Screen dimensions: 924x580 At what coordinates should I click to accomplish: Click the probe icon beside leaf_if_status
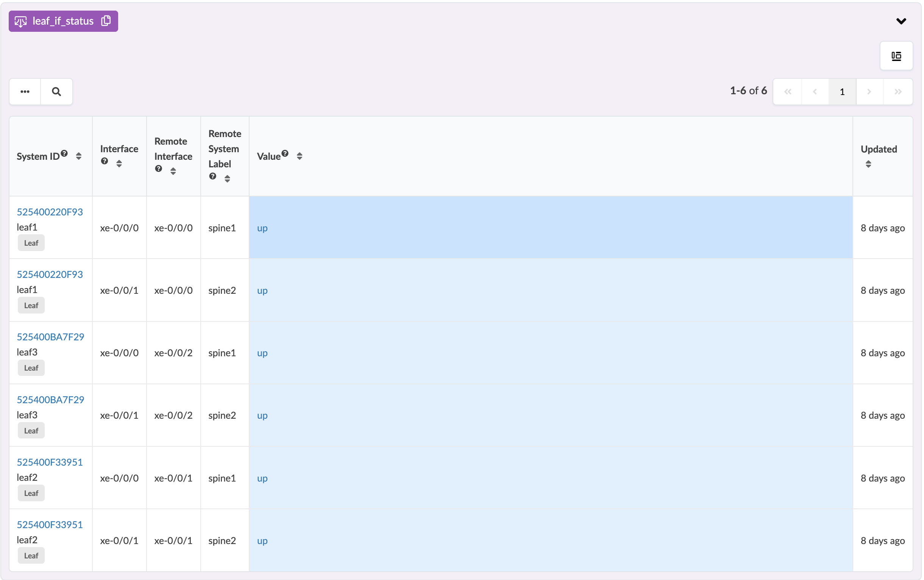pos(21,21)
